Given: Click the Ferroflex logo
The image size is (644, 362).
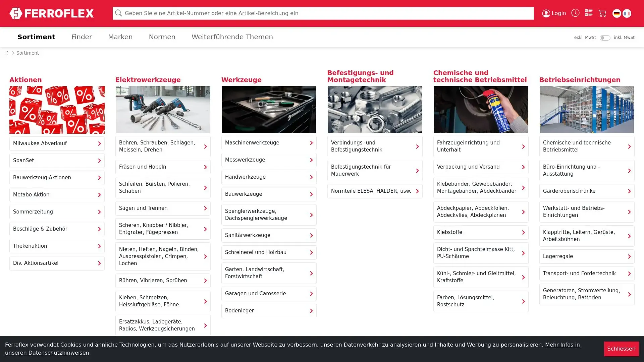Looking at the screenshot, I should point(52,13).
